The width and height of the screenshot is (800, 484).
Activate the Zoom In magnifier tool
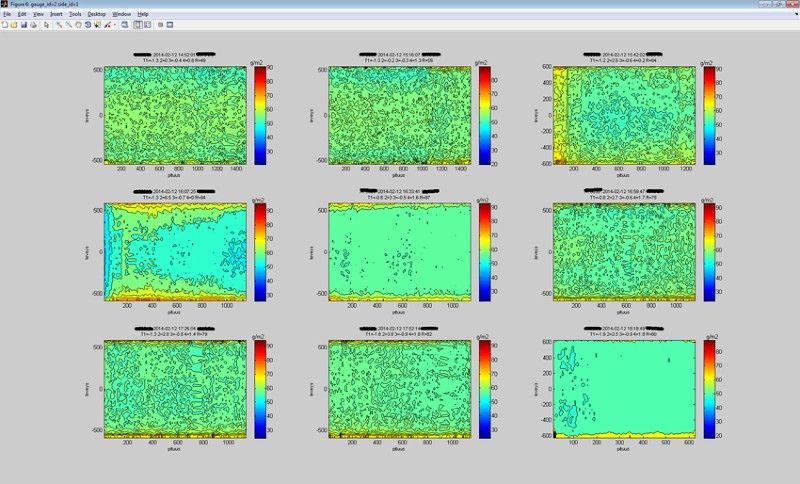[59, 24]
